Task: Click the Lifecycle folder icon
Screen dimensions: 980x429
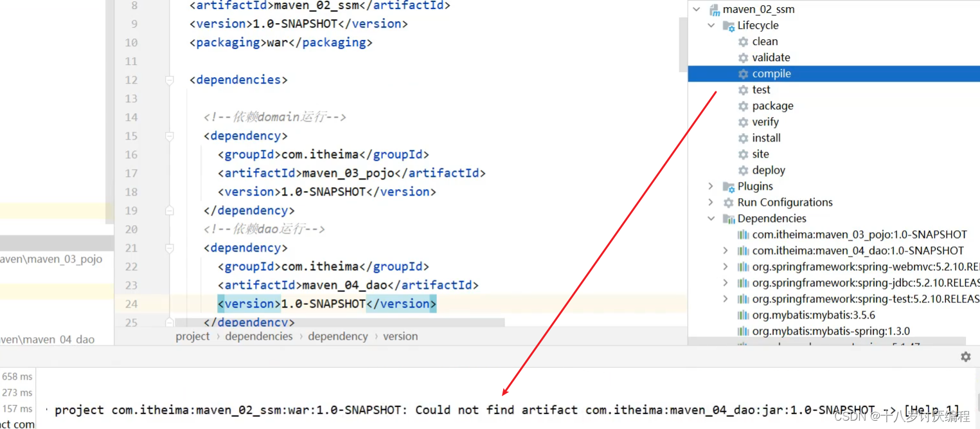Action: (x=729, y=26)
